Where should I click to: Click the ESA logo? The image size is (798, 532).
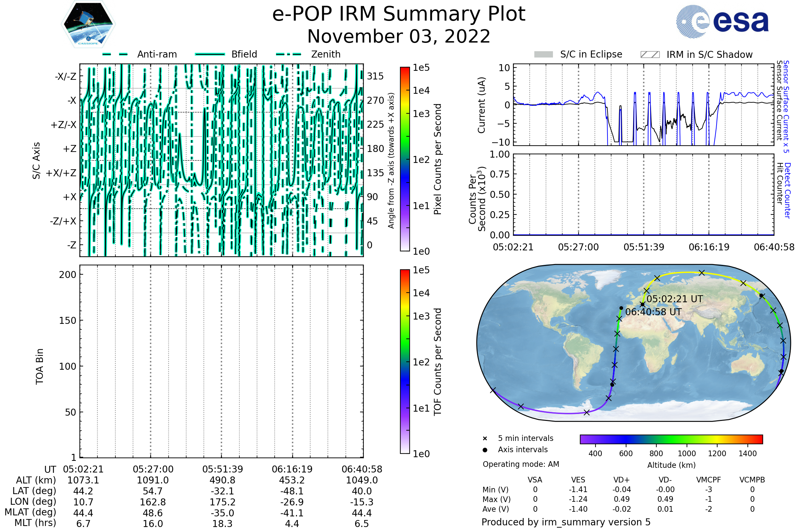click(722, 22)
